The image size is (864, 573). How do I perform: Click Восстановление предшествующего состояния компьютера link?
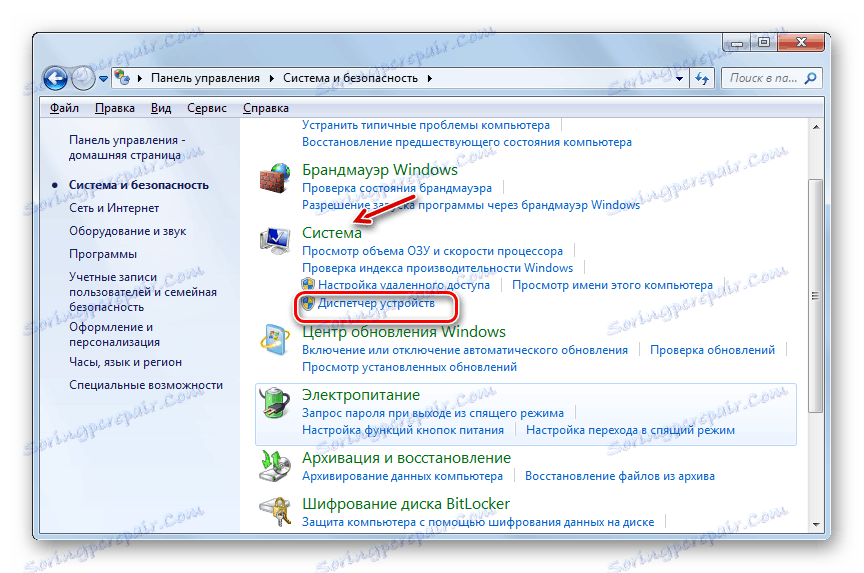pyautogui.click(x=467, y=142)
